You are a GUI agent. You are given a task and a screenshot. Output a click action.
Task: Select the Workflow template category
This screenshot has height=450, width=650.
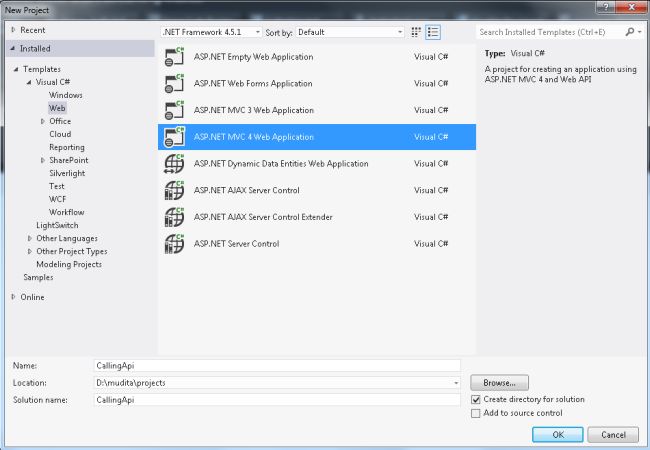click(66, 212)
